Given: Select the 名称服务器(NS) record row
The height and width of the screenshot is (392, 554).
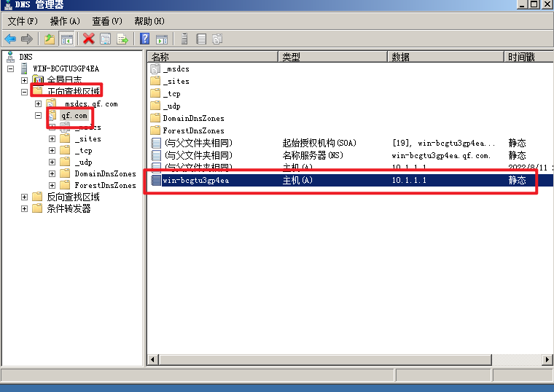Looking at the screenshot, I should [350, 155].
